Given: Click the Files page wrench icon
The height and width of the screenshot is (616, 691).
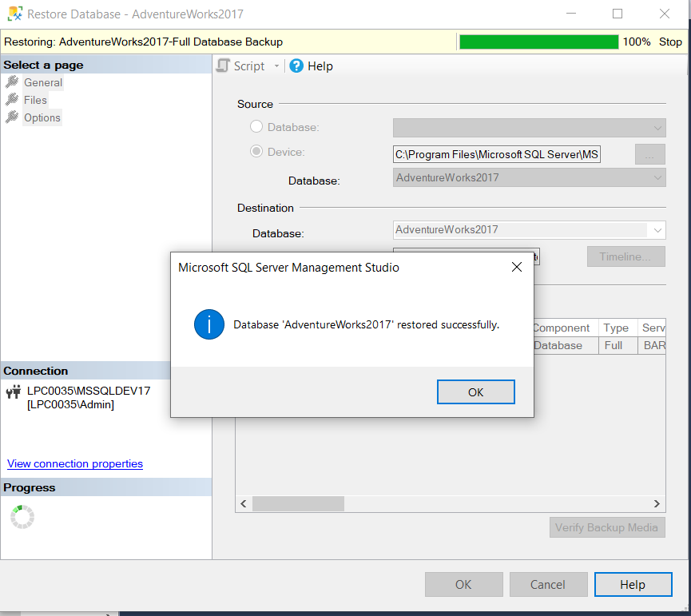Looking at the screenshot, I should [12, 100].
